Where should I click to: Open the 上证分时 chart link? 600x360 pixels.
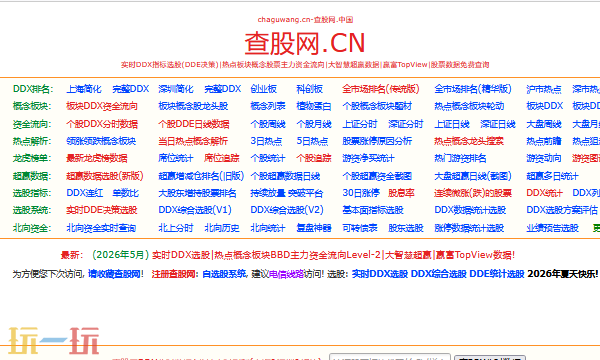point(360,124)
